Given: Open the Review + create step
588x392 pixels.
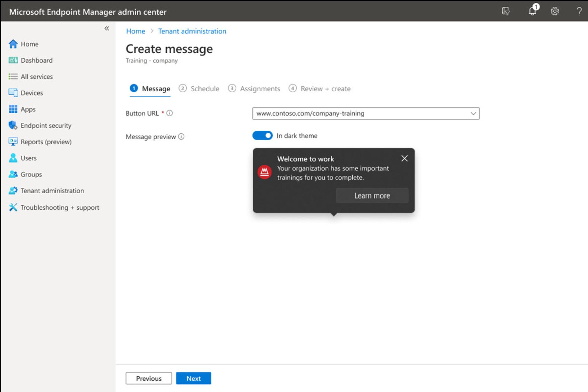Looking at the screenshot, I should pos(320,89).
